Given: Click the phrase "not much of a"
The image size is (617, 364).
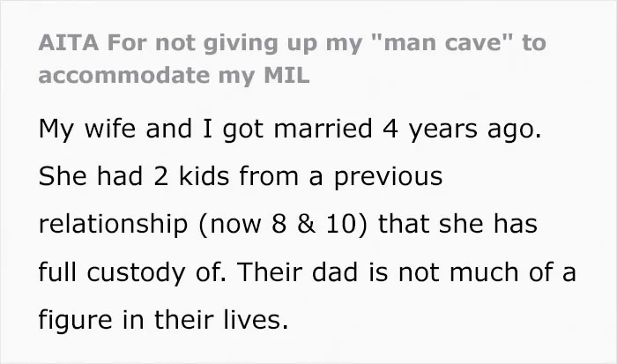Looking at the screenshot, I should tap(487, 272).
